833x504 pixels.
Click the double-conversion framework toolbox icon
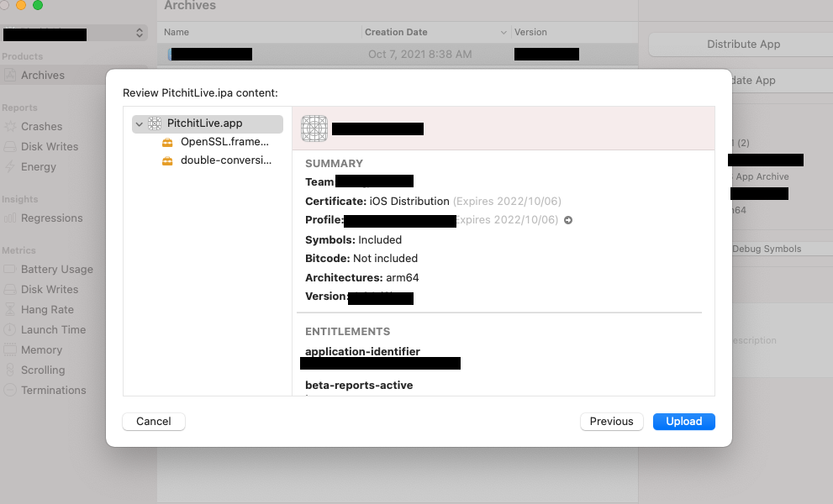click(x=167, y=161)
